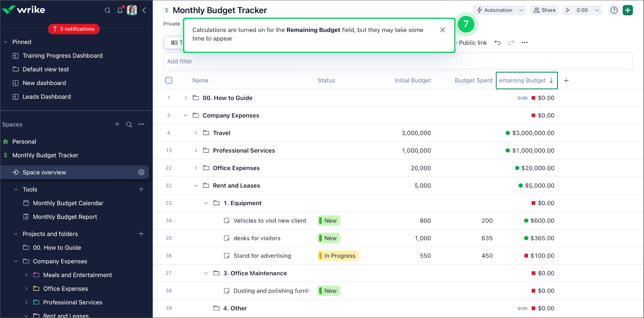Open the help question mark icon
The height and width of the screenshot is (318, 644).
pos(614,10)
